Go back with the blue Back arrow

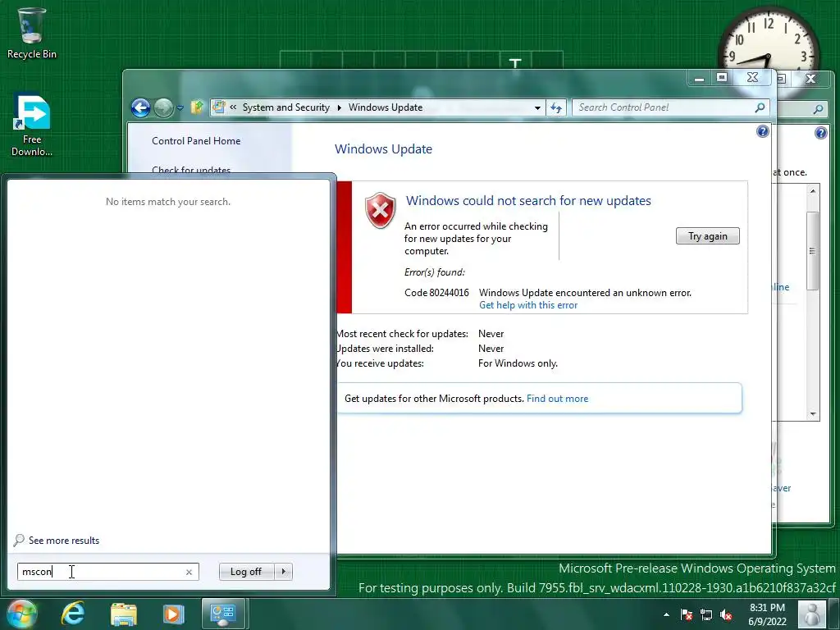click(x=141, y=107)
